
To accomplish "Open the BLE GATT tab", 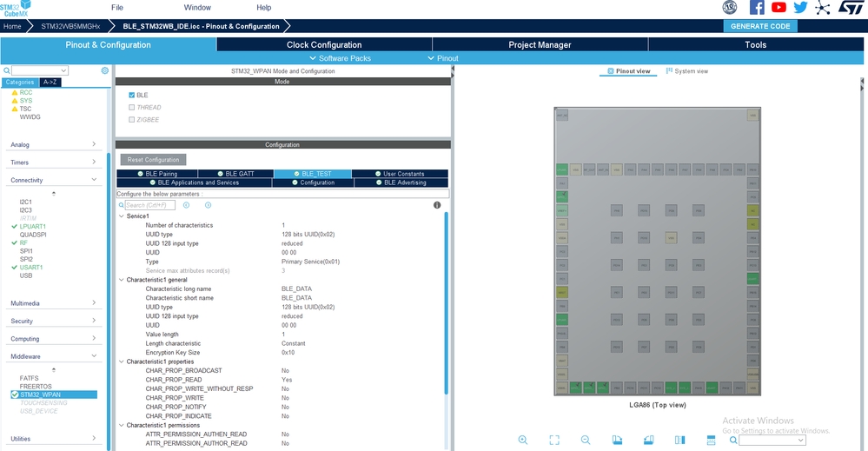I will tap(235, 174).
